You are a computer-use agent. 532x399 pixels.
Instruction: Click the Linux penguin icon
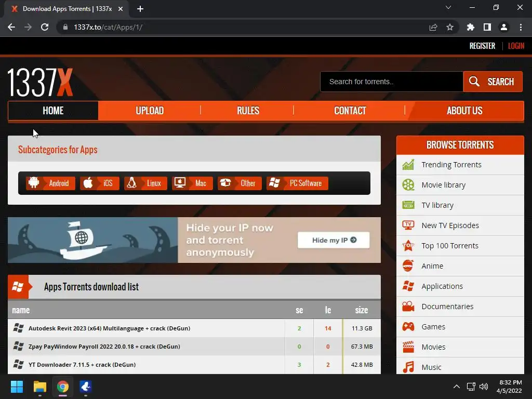click(131, 183)
